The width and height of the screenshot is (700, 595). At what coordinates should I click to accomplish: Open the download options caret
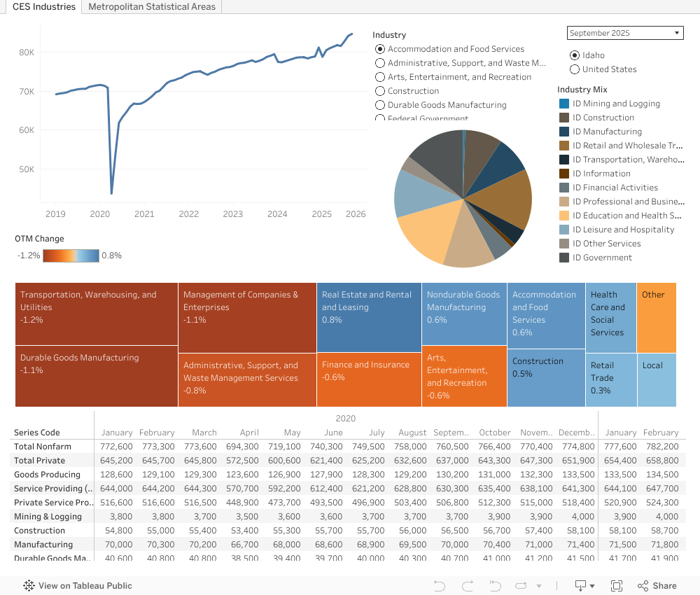(592, 586)
